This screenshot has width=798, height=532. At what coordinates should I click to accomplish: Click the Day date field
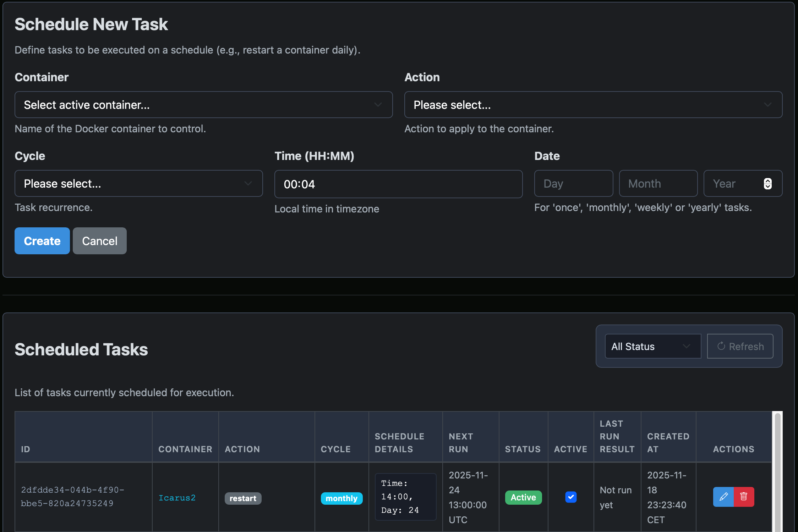[x=573, y=183]
